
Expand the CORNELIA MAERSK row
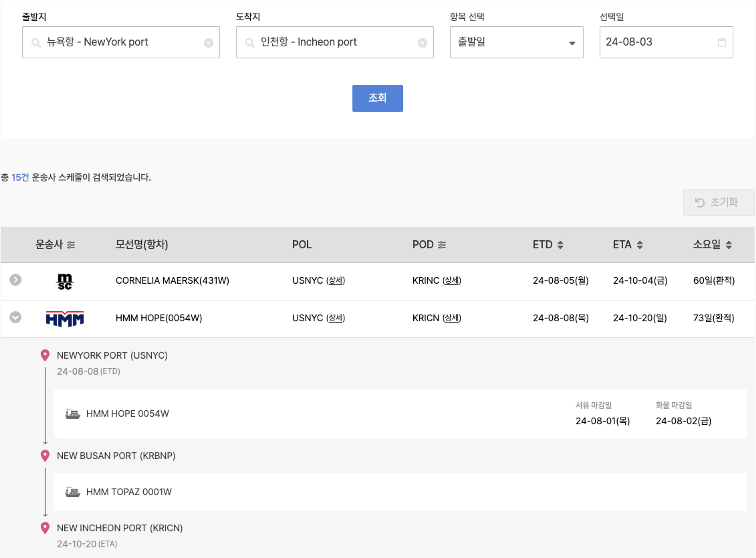tap(15, 280)
